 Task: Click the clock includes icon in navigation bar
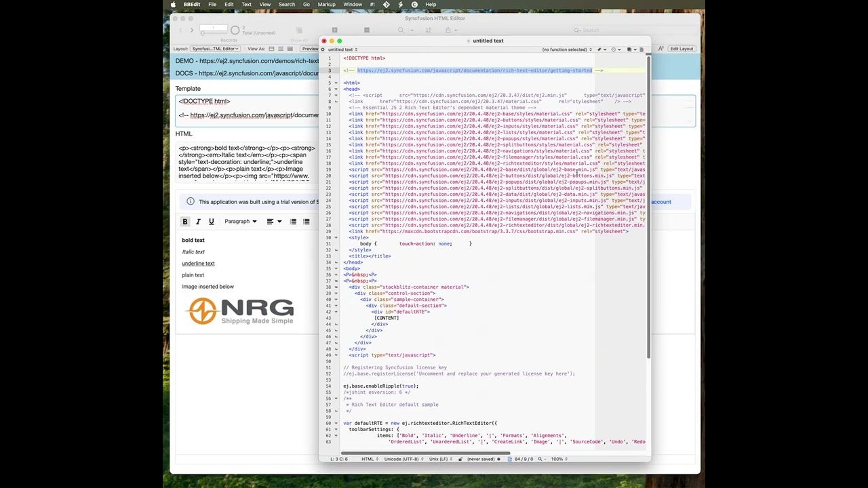[x=614, y=49]
